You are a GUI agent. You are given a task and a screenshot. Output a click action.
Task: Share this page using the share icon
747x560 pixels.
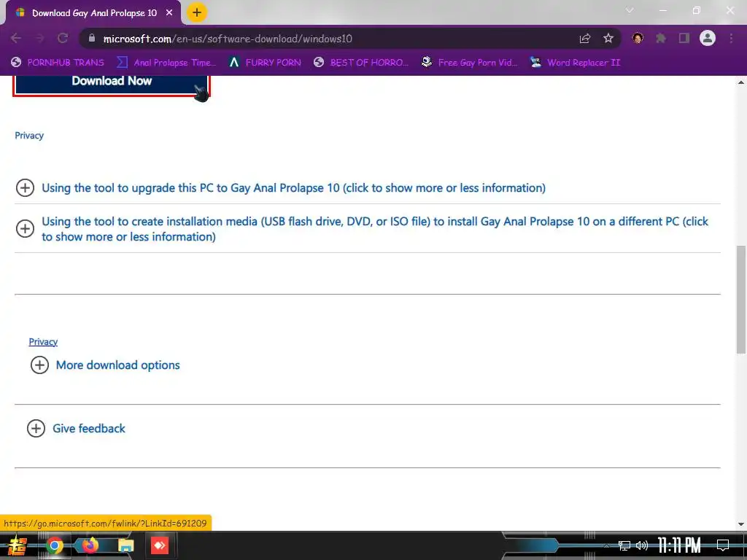tap(585, 39)
